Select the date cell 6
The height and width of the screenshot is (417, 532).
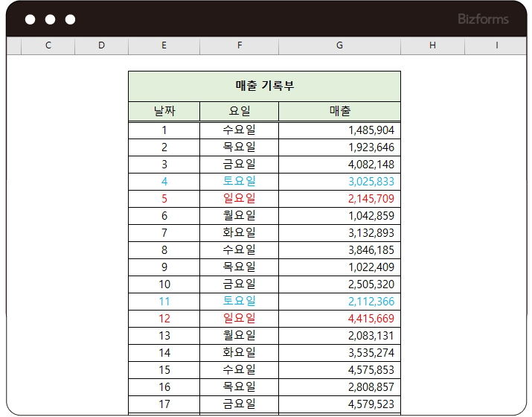coord(164,216)
